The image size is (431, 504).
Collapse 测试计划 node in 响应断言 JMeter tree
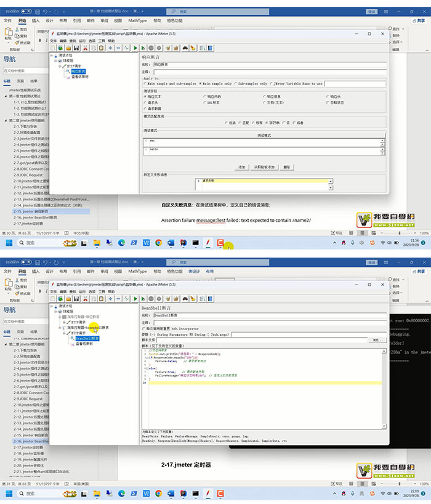52,55
